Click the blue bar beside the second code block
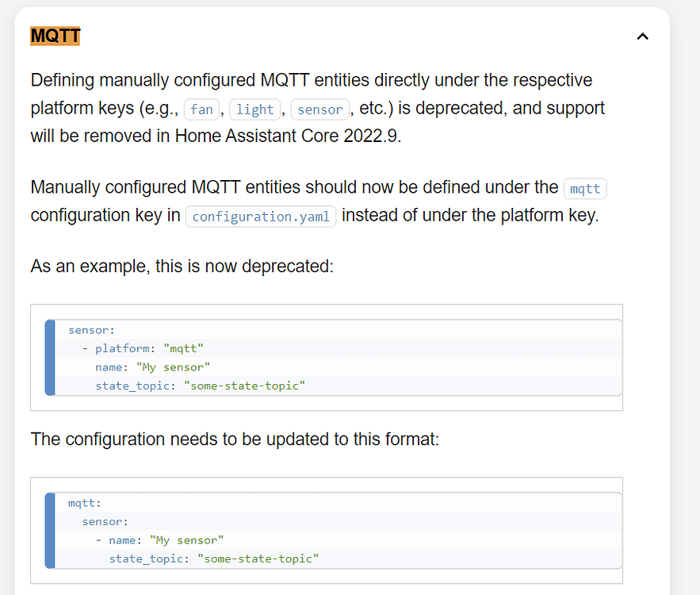Viewport: 700px width, 595px height. point(49,530)
